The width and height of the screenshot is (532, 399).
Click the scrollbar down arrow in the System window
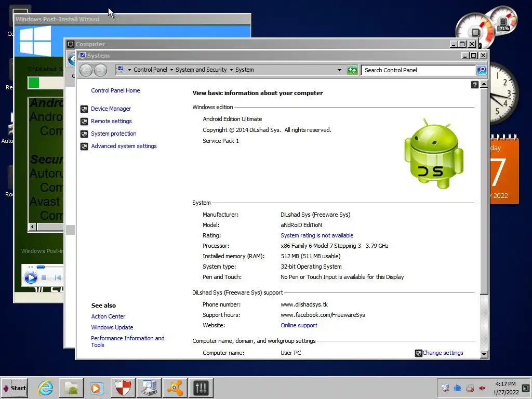coord(484,354)
